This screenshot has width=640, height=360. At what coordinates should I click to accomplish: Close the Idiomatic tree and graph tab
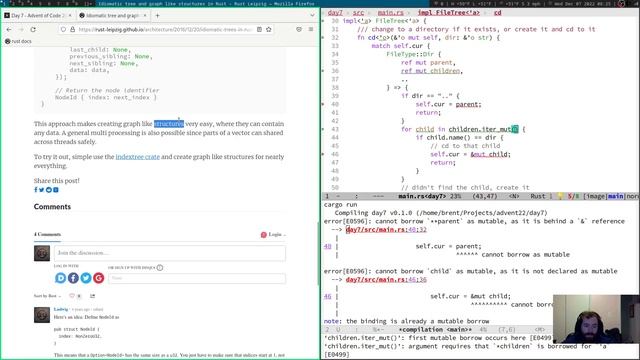[x=145, y=16]
